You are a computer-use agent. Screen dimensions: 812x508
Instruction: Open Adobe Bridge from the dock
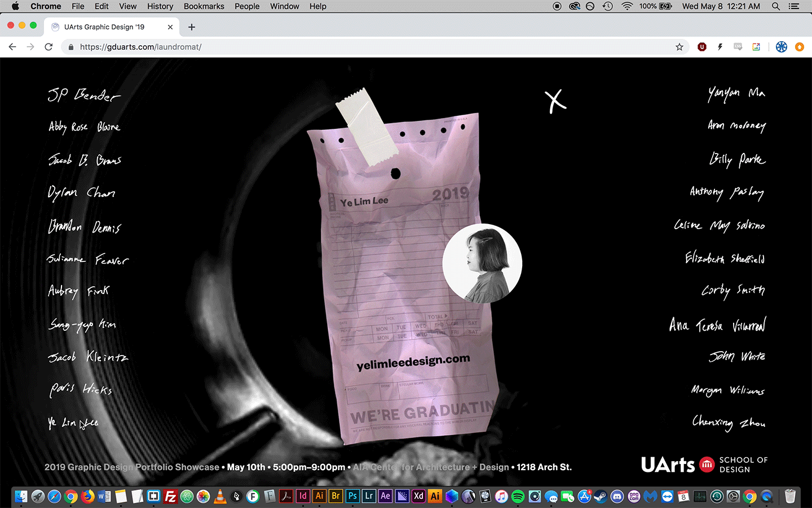pyautogui.click(x=336, y=496)
